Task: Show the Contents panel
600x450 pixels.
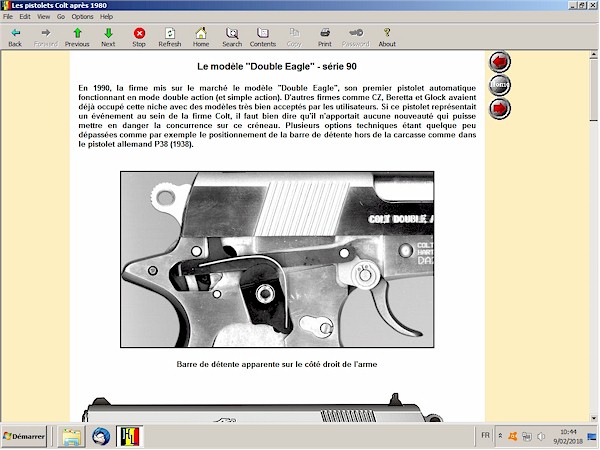Action: click(263, 37)
